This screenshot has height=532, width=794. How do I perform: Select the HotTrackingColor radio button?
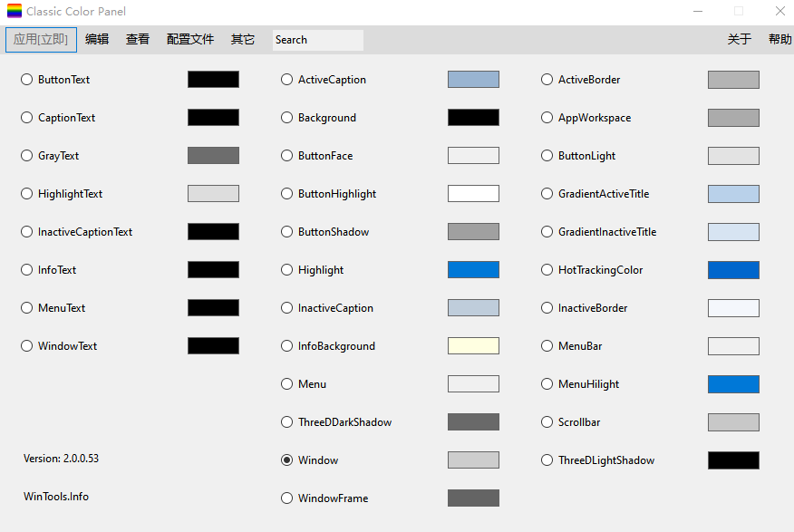point(547,270)
